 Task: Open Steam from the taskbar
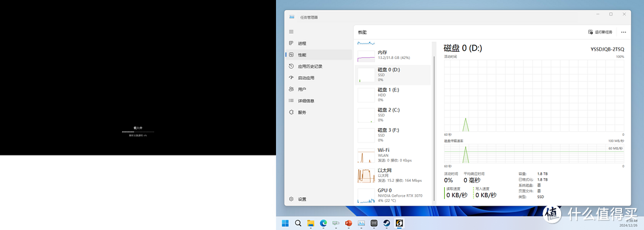tap(386, 223)
